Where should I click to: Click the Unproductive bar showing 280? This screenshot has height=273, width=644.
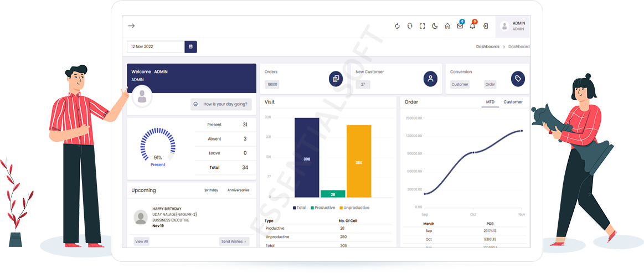359,161
